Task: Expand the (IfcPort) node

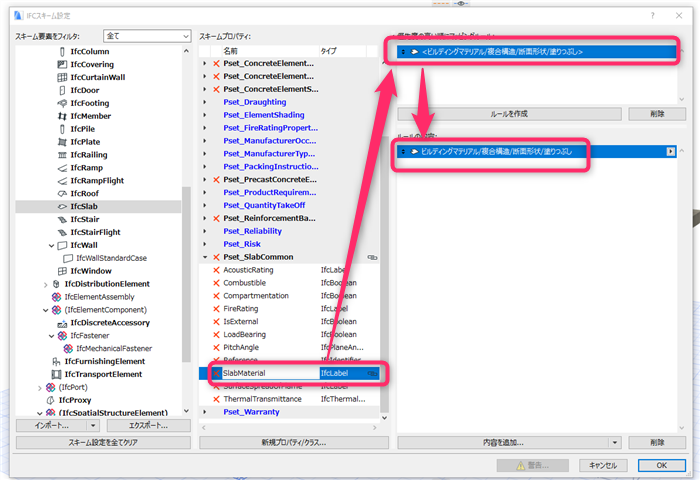Action: pos(40,388)
